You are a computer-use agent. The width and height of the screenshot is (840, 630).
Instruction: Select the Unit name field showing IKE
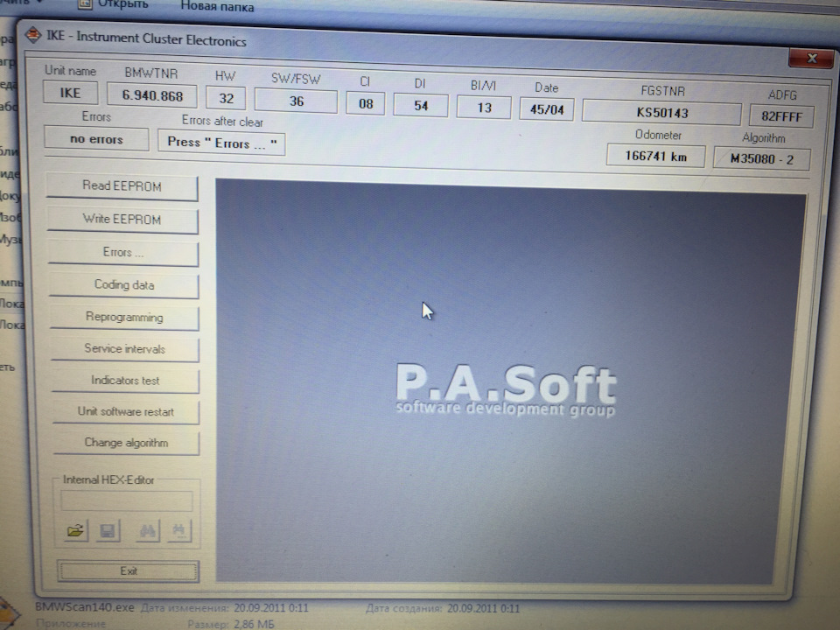[x=70, y=93]
